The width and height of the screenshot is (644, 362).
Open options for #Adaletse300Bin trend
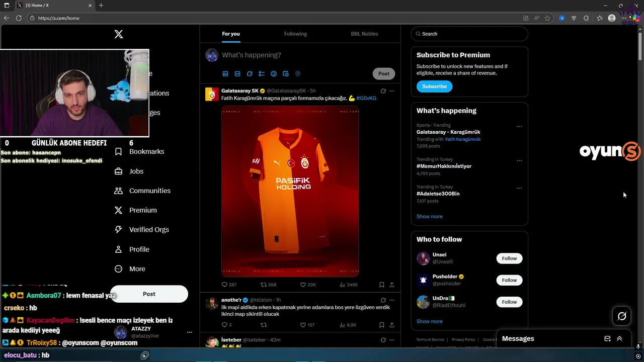coord(519,188)
